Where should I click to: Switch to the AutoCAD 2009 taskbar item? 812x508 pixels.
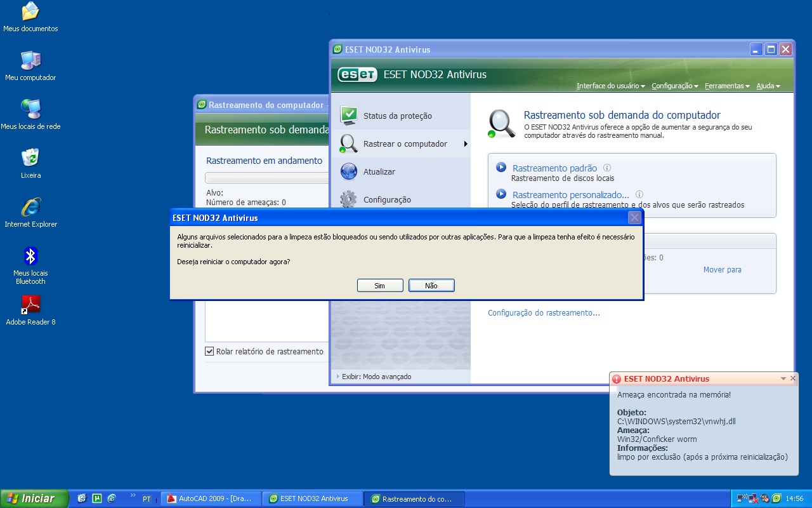pos(210,498)
